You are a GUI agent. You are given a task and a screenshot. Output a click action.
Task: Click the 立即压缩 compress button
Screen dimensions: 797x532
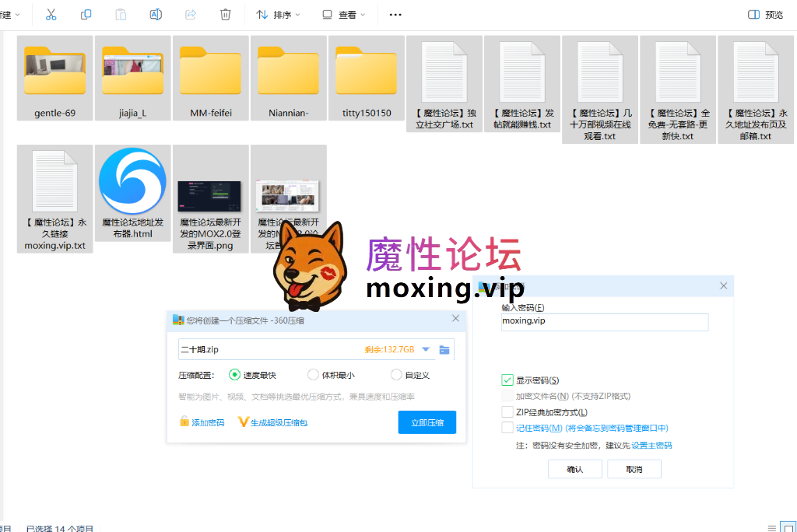tap(427, 422)
